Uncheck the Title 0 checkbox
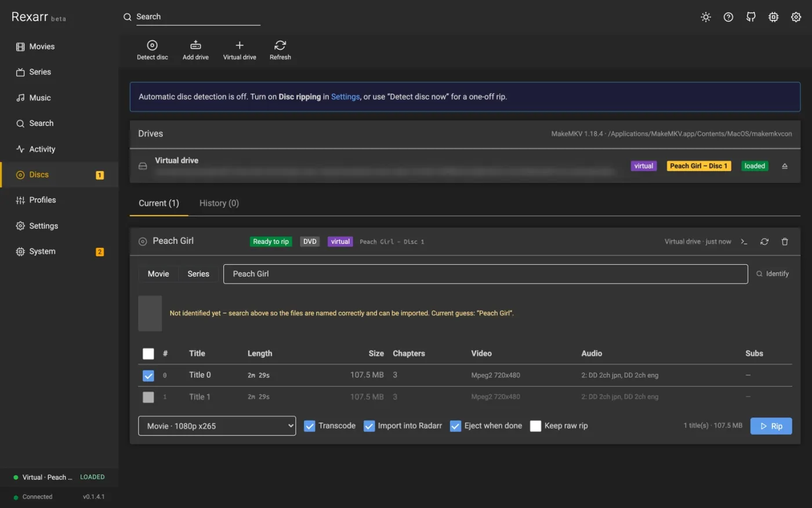The width and height of the screenshot is (812, 508). tap(148, 376)
